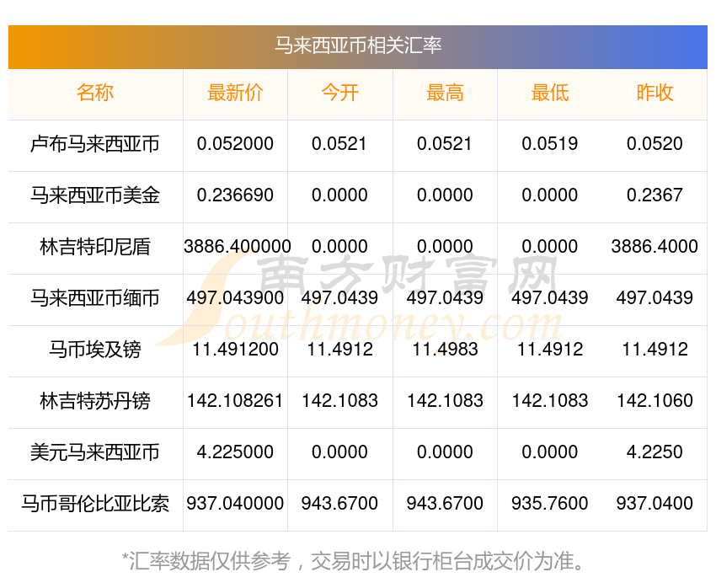Select the latest price 0.052000
Viewport: 716px width, 588px height.
[235, 144]
